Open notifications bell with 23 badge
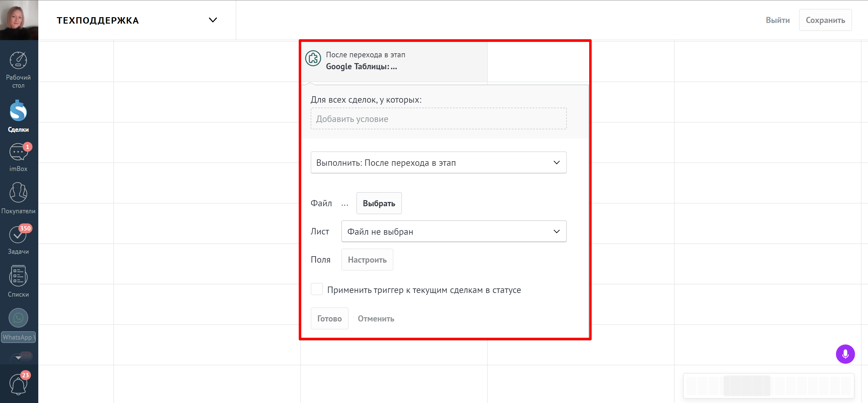This screenshot has height=403, width=868. [18, 384]
